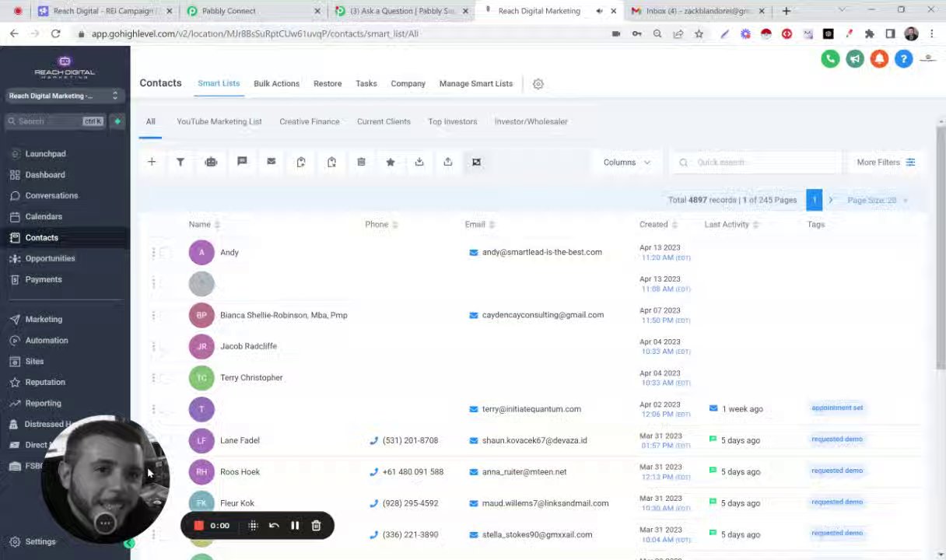The height and width of the screenshot is (560, 946).
Task: Open Automation in the sidebar
Action: coord(47,341)
